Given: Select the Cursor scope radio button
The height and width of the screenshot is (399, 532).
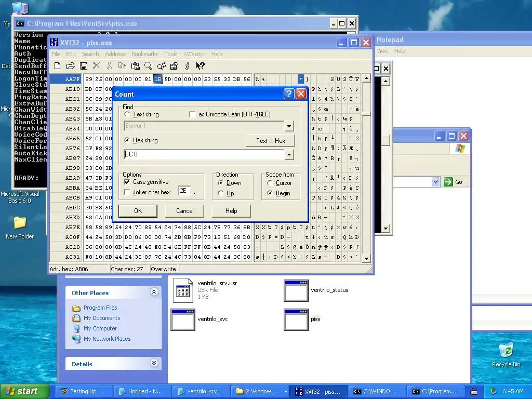Looking at the screenshot, I should 270,183.
